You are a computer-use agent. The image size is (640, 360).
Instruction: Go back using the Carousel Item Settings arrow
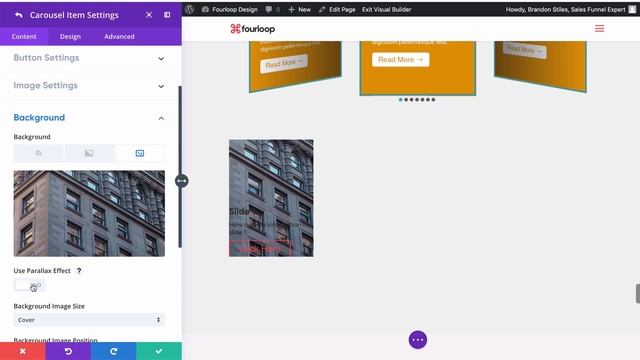[x=18, y=15]
